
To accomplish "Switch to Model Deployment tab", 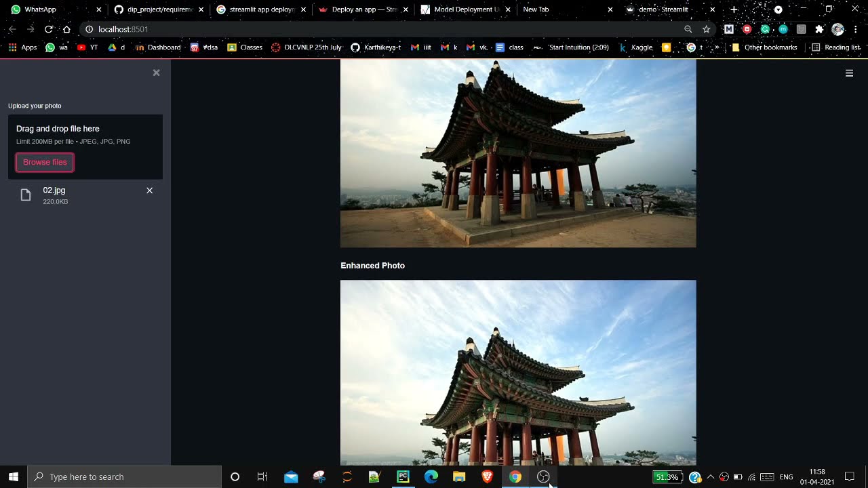I will pos(463,9).
